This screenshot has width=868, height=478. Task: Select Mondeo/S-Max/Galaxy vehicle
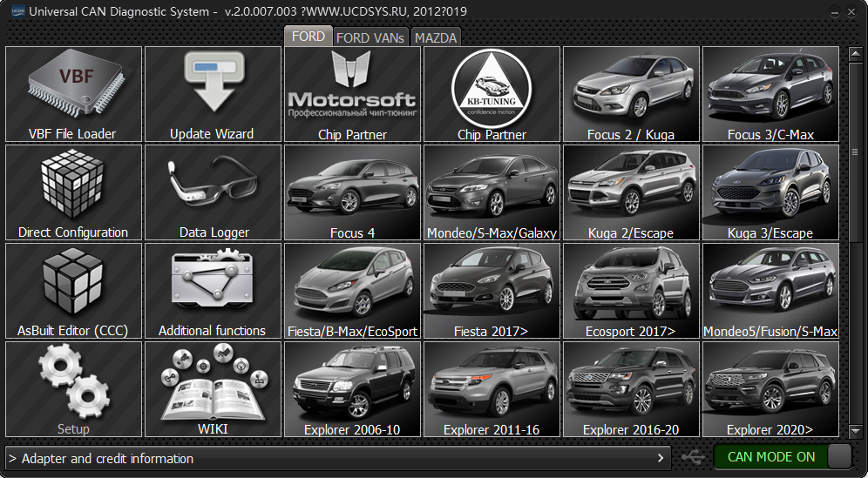pyautogui.click(x=492, y=192)
